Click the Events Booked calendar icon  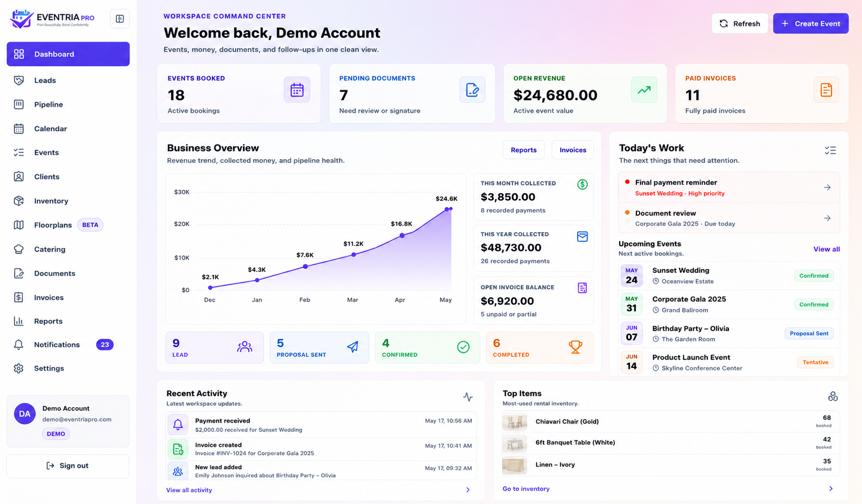click(297, 90)
